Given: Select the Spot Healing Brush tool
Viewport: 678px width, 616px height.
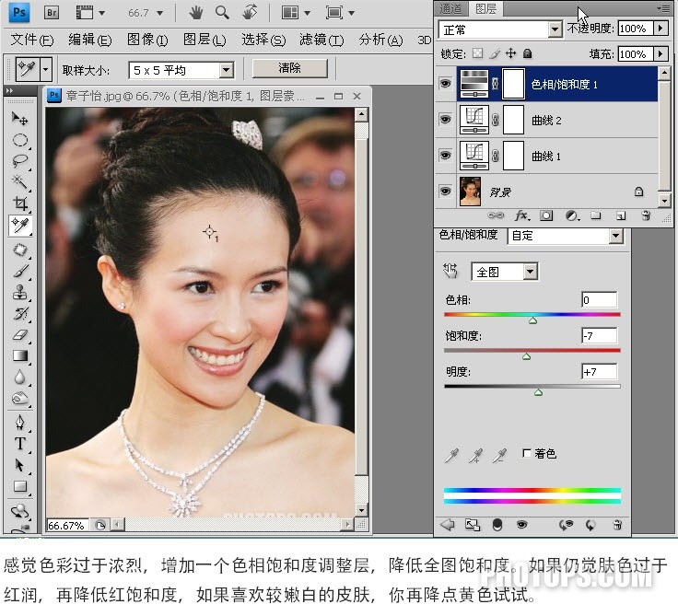Looking at the screenshot, I should pyautogui.click(x=19, y=250).
